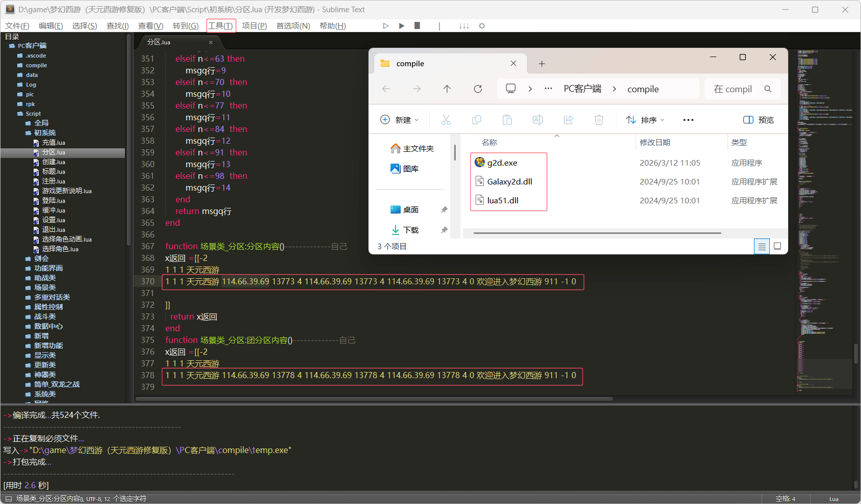The image size is (861, 504).
Task: Refresh the compile folder in Explorer
Action: (478, 89)
